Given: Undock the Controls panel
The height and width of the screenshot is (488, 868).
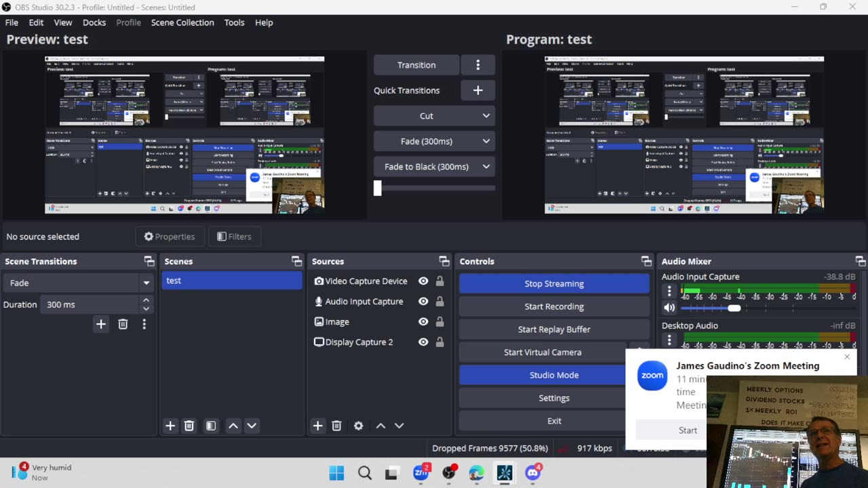Looking at the screenshot, I should tap(646, 261).
